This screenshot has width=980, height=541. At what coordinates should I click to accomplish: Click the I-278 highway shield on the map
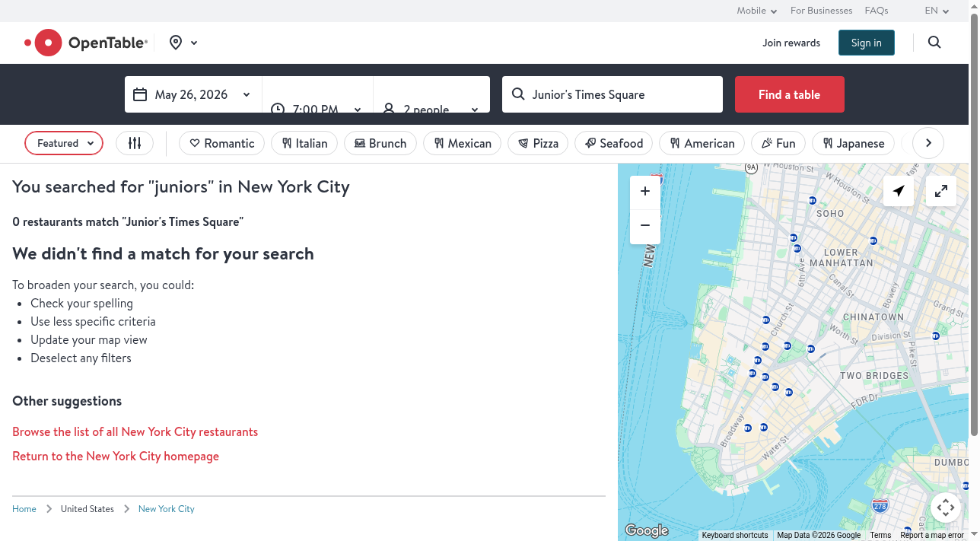click(x=880, y=505)
